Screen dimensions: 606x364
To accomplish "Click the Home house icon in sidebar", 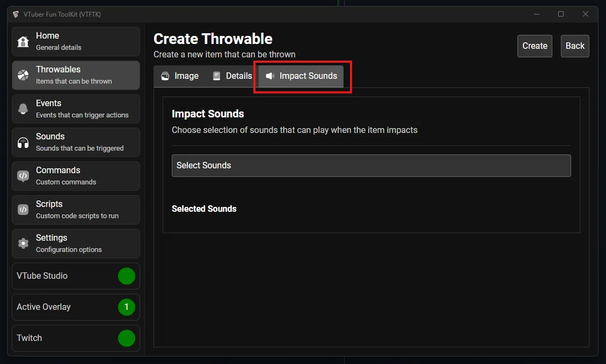I will tap(24, 41).
